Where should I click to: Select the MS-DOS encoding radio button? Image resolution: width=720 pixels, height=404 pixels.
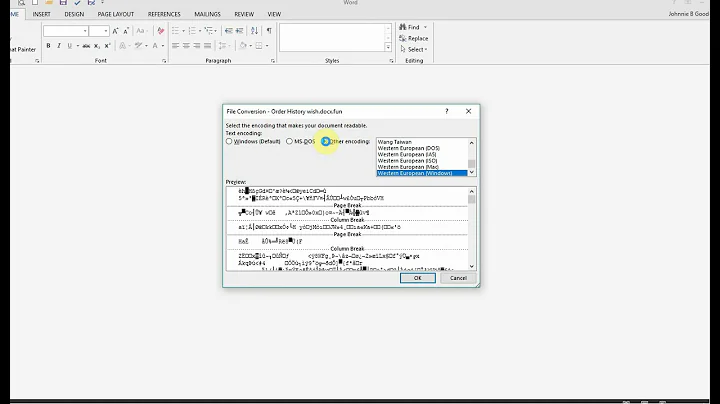(289, 141)
